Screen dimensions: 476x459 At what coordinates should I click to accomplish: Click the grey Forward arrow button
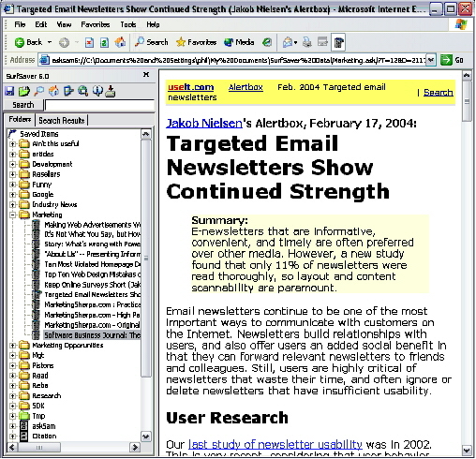click(x=64, y=42)
